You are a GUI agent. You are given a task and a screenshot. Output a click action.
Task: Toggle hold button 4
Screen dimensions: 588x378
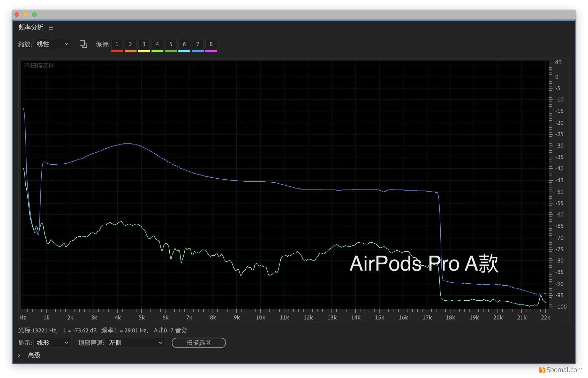coord(157,44)
